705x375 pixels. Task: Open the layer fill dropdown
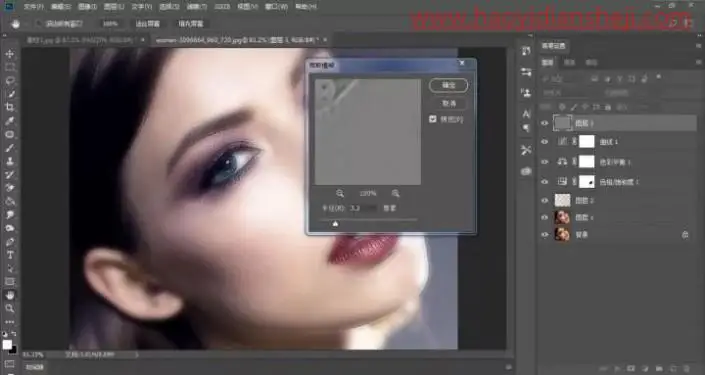[x=644, y=107]
